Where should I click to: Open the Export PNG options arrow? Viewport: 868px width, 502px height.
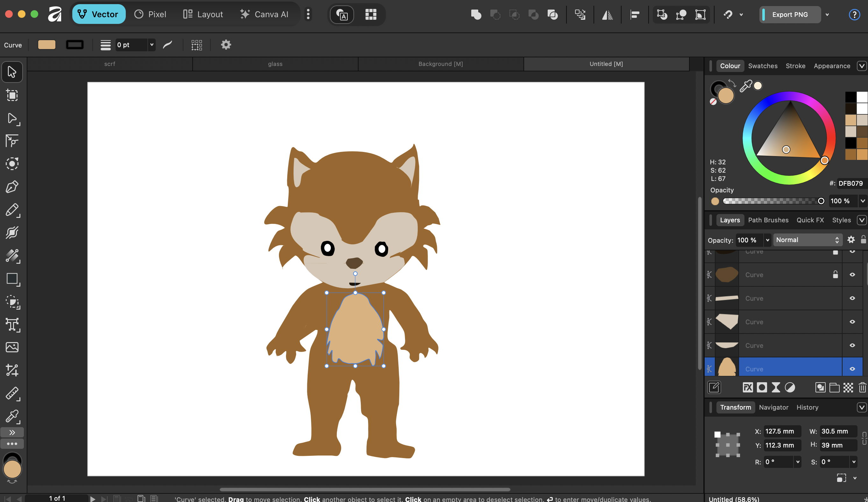827,14
